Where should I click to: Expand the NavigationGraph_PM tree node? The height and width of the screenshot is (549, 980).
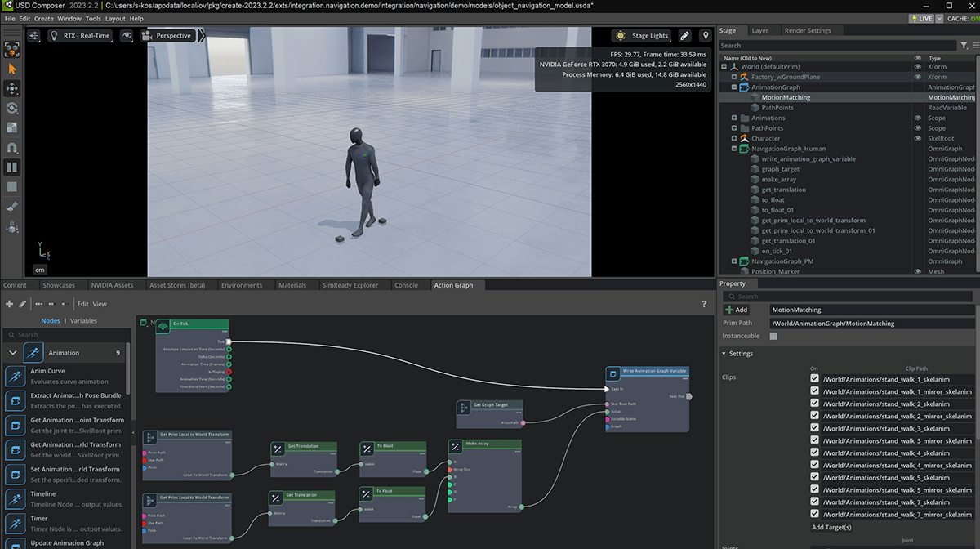[x=734, y=261]
